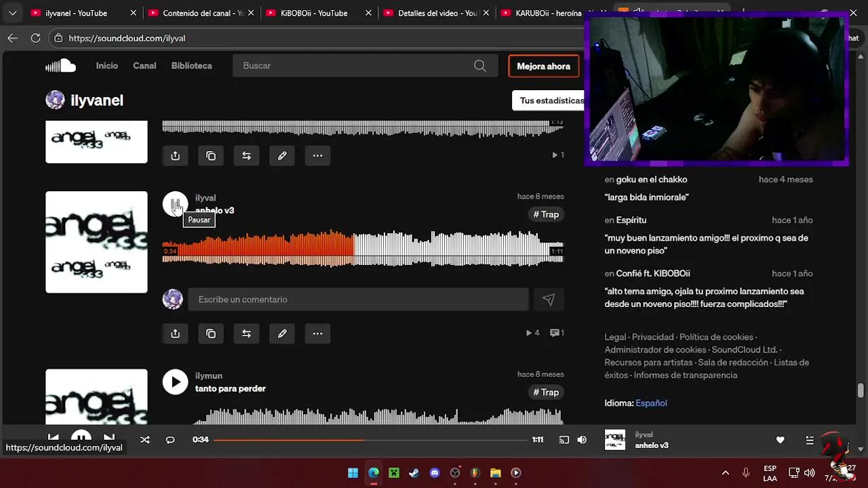Play the track tanto para perder

coord(175,382)
